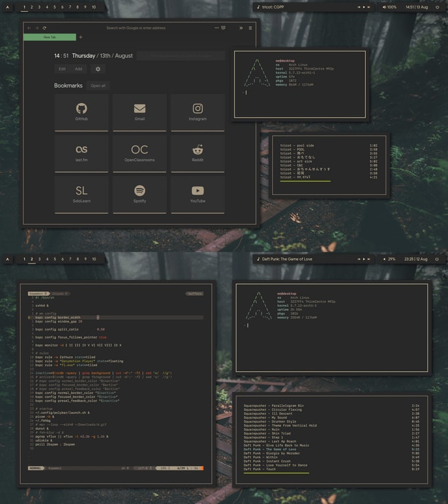Open the Gmail bookmark tile
The image size is (448, 504).
coord(139,112)
